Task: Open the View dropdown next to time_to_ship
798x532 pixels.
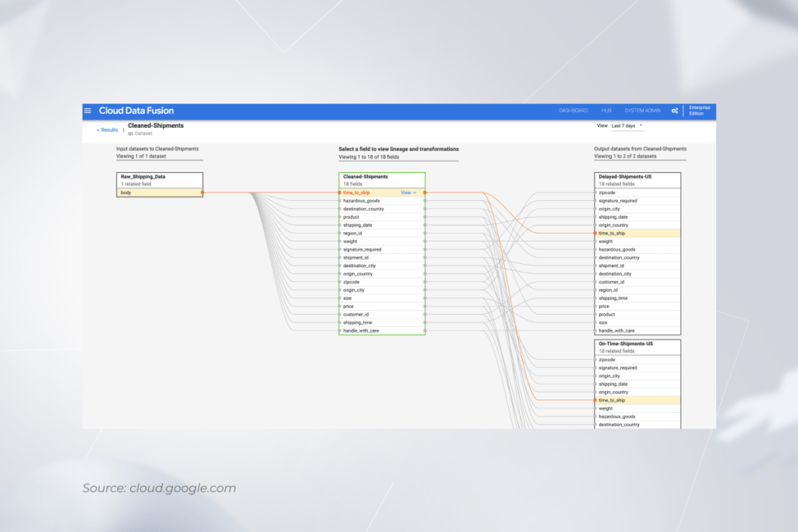Action: tap(407, 192)
